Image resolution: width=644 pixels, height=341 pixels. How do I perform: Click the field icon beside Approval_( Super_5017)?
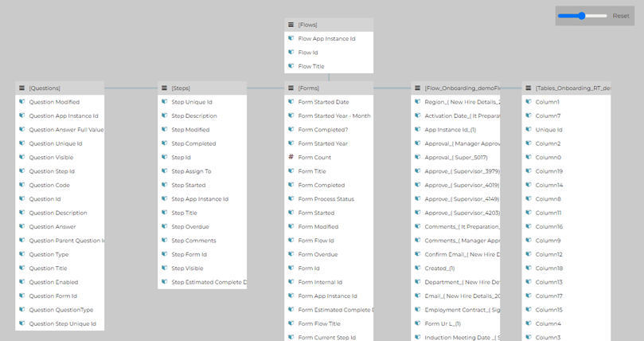click(x=417, y=157)
